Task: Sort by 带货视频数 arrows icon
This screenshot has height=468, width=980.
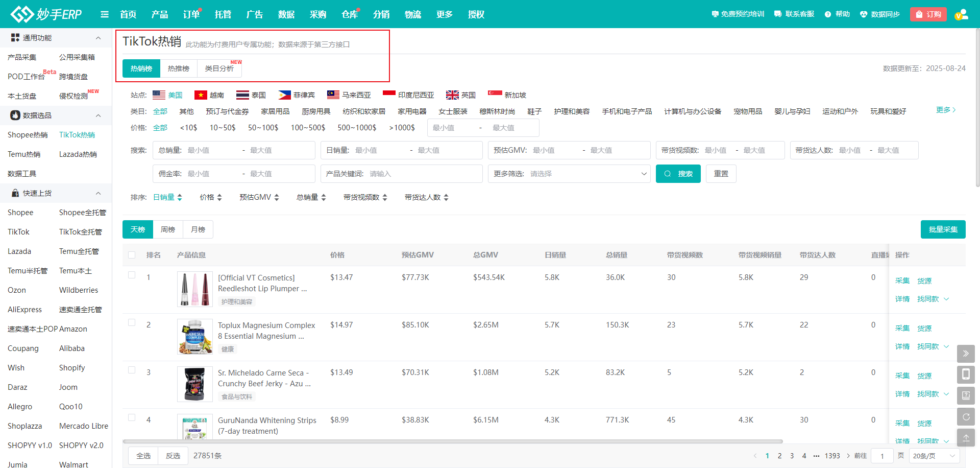Action: [385, 198]
